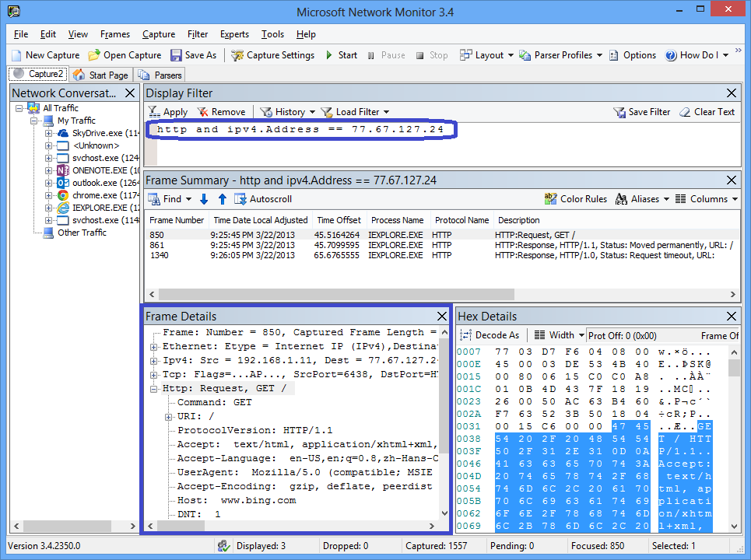The image size is (751, 560).
Task: Open the Color Rules dialog
Action: 575,199
